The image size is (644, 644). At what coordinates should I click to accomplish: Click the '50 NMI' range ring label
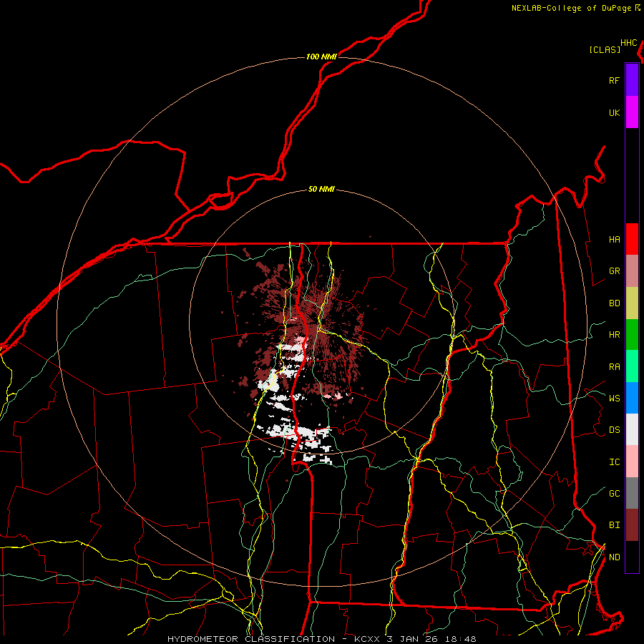[x=321, y=190]
